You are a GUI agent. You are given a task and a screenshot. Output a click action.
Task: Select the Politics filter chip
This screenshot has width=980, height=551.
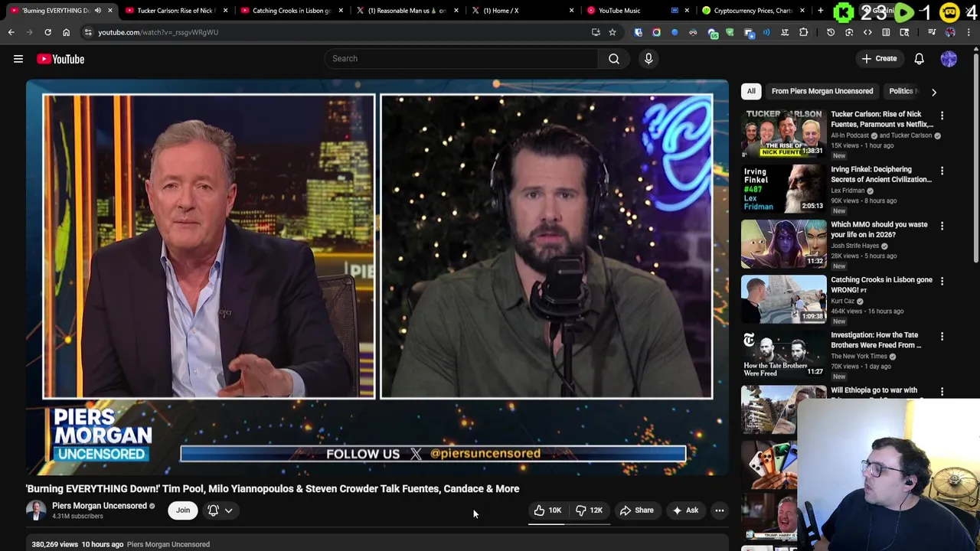click(901, 91)
